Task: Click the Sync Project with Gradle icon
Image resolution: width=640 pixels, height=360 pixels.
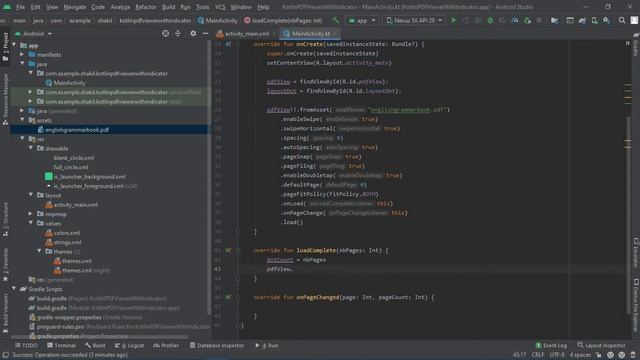Action: click(x=582, y=20)
